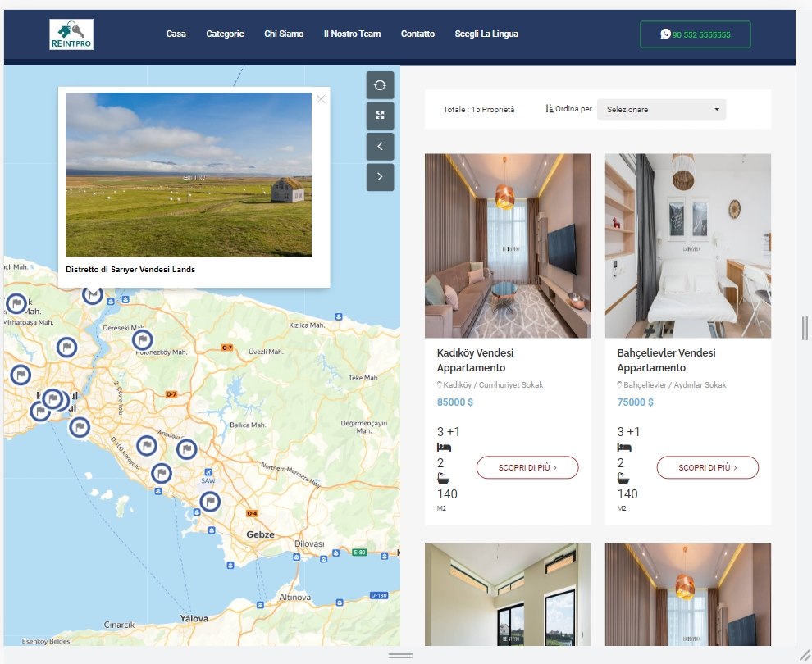This screenshot has width=812, height=664.
Task: Open the Scegli La Lingua language menu
Action: tap(486, 34)
